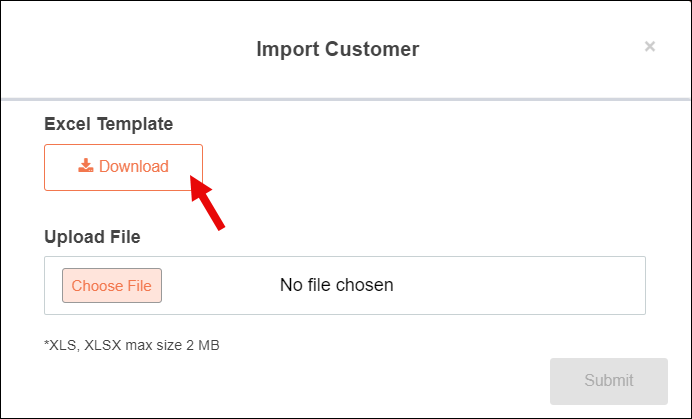Click the "Excel Template" heading
The image size is (692, 419).
[109, 124]
